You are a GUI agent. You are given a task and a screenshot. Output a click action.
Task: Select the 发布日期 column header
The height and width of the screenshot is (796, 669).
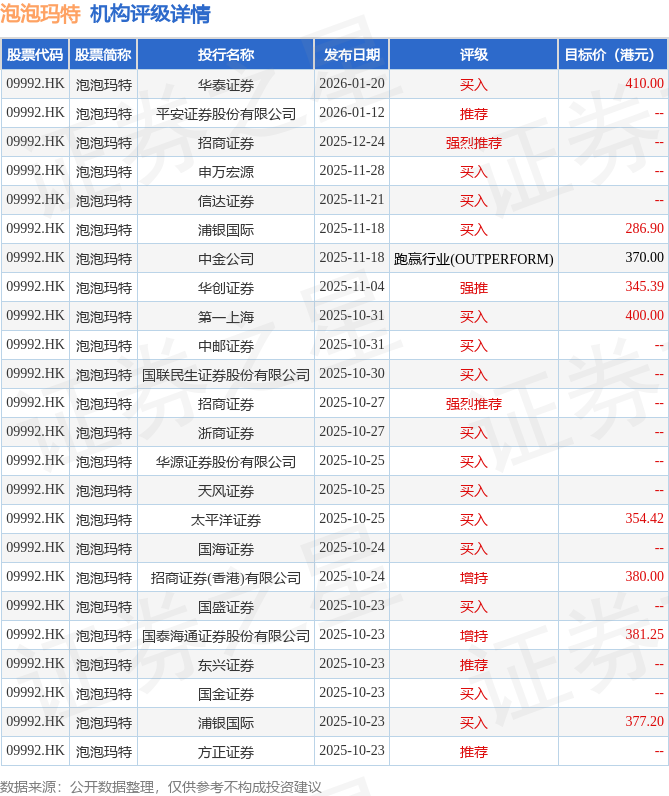352,54
